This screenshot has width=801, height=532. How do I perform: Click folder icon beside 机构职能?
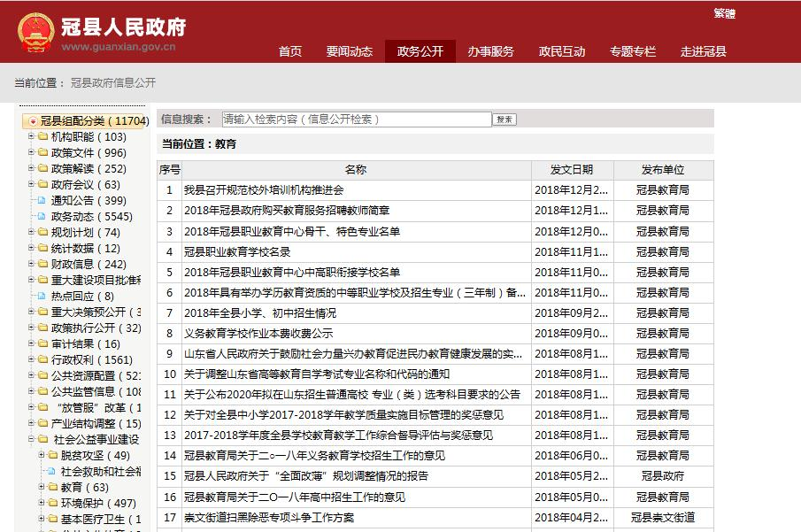(42, 136)
